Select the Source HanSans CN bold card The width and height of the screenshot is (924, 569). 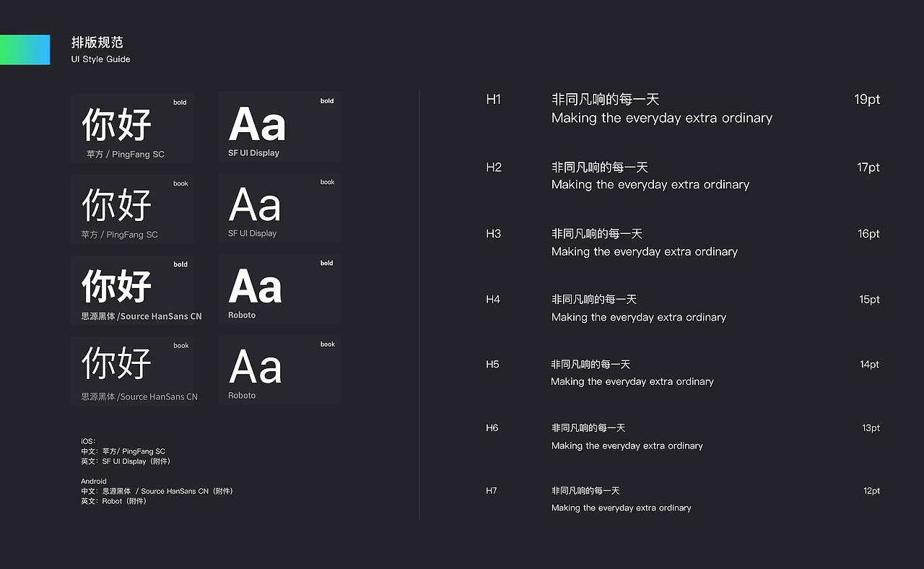[132, 290]
